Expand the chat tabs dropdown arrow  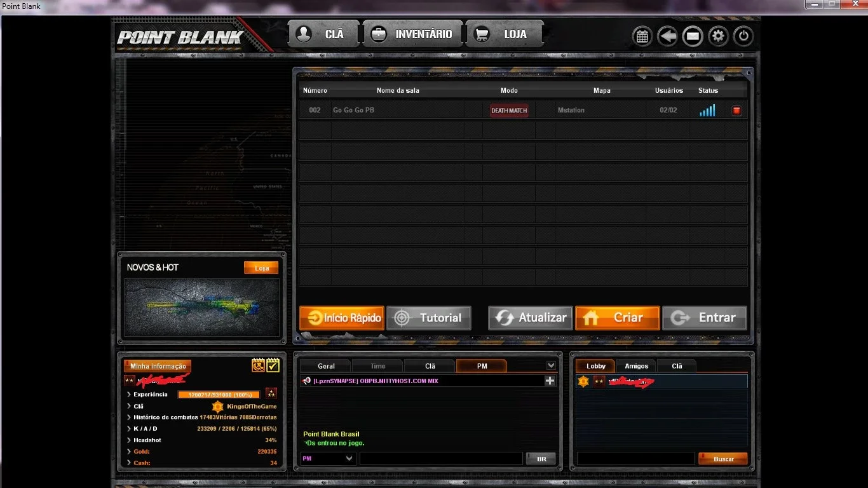point(551,365)
